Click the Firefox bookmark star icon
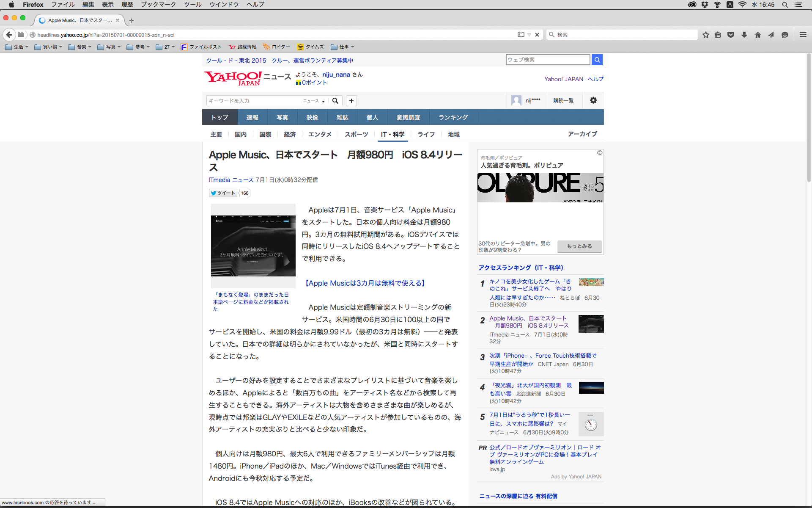Screen dimensions: 812x508 pyautogui.click(x=705, y=35)
